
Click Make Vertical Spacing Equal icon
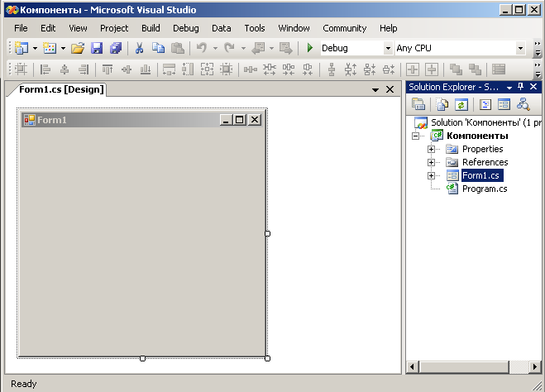click(x=332, y=69)
